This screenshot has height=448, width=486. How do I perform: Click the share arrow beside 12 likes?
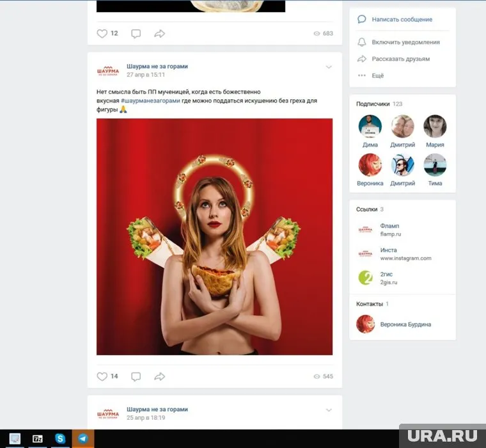click(160, 33)
